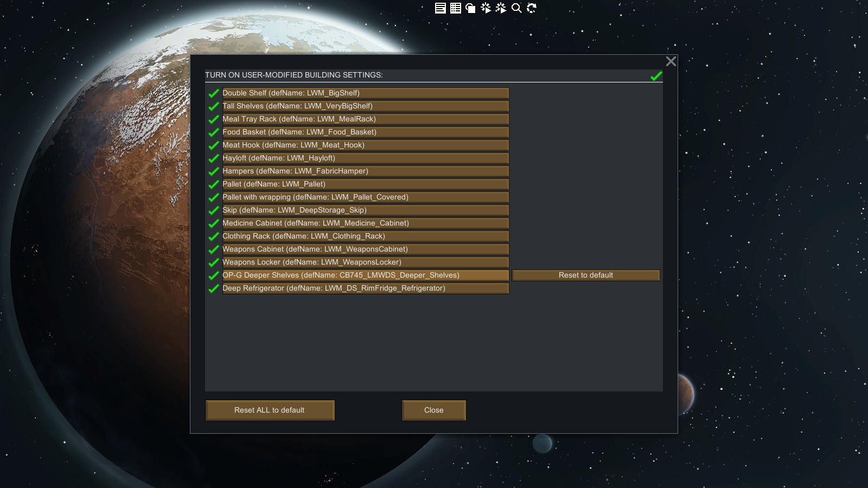This screenshot has width=868, height=488.
Task: Open the magnifying glass search icon
Action: pos(516,8)
